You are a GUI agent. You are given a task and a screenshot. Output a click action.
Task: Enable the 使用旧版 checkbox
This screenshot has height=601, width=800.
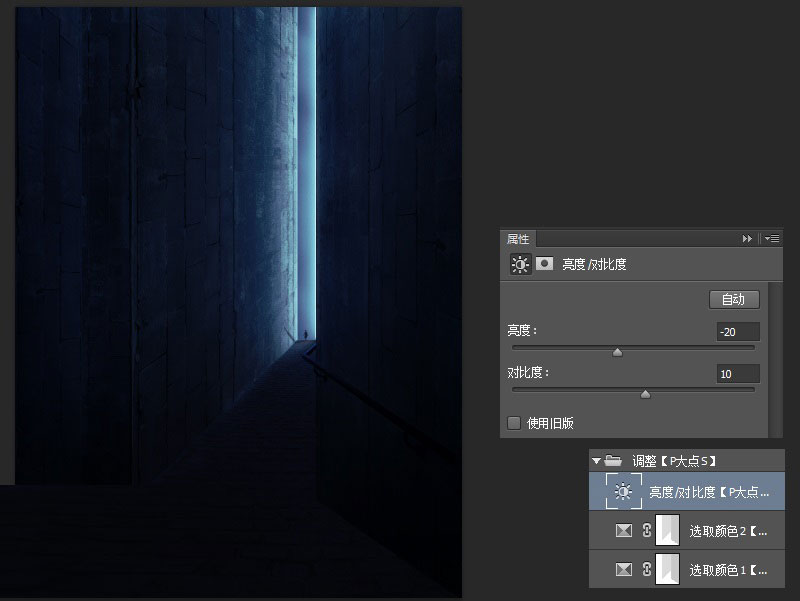tap(514, 423)
